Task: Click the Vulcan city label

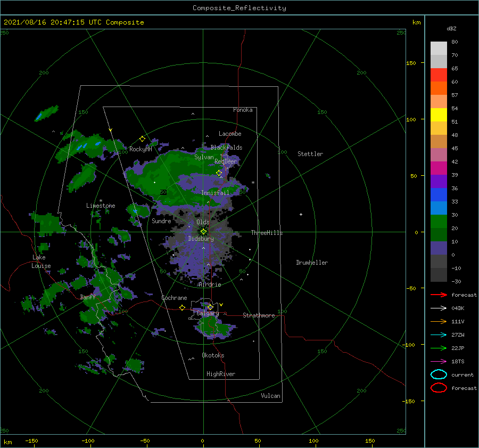Action: coord(270,396)
